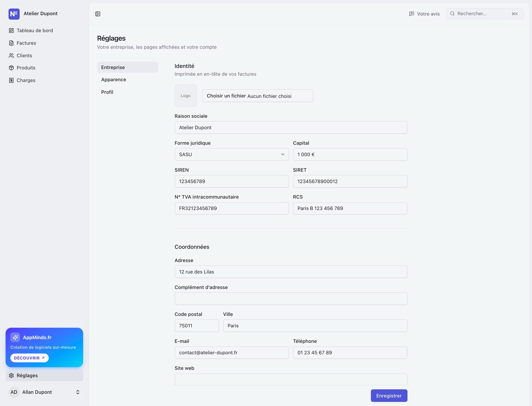Click the Votre avis feedback button

coord(424,14)
